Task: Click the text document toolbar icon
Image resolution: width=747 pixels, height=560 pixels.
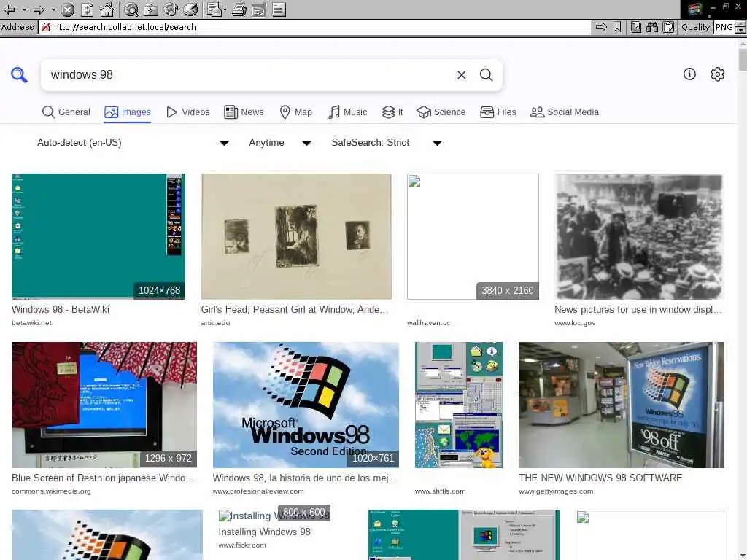Action: coord(279,9)
